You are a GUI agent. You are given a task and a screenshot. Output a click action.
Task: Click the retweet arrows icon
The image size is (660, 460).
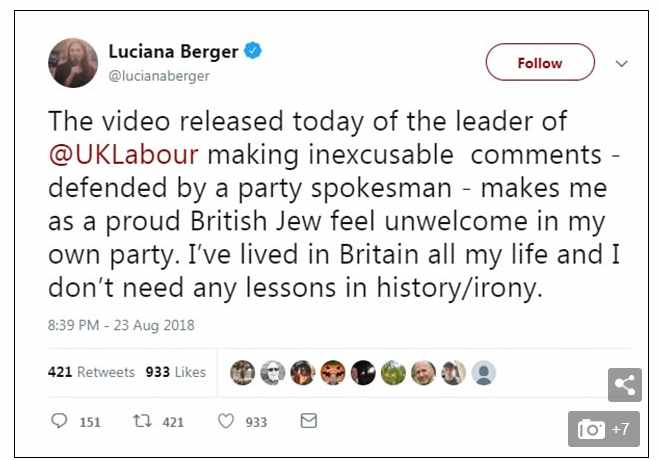pyautogui.click(x=142, y=421)
